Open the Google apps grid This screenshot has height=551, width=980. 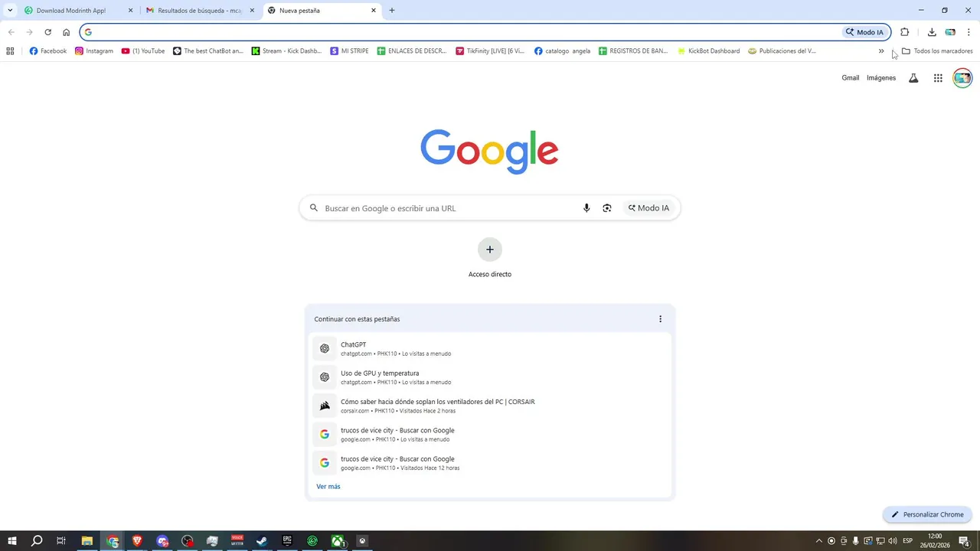[x=938, y=78]
